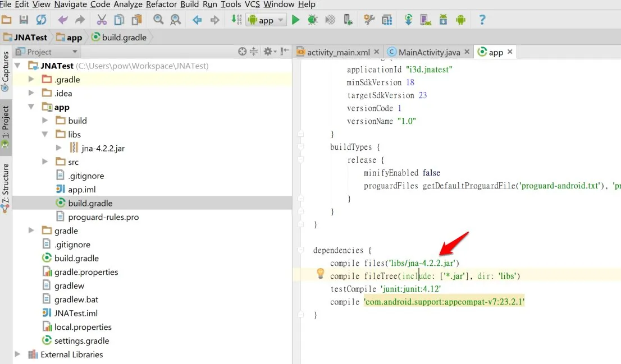Select proguard-rules.pro in the project tree

point(103,217)
